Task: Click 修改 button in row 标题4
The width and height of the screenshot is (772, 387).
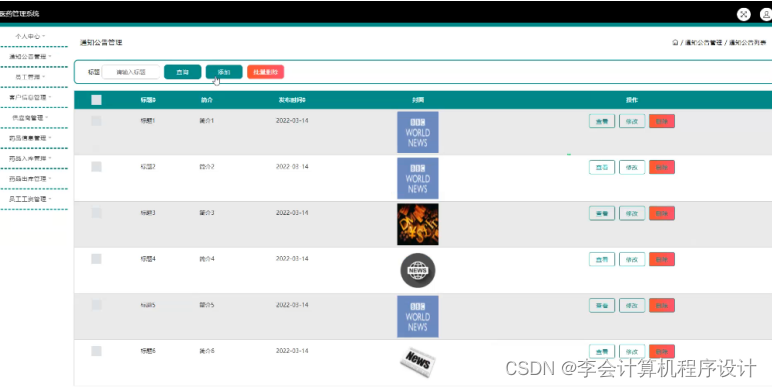Action: point(632,259)
